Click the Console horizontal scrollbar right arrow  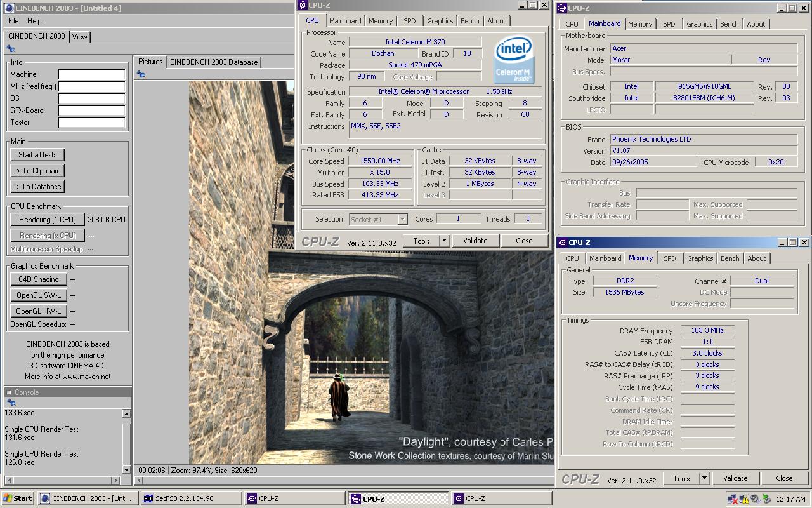click(116, 480)
